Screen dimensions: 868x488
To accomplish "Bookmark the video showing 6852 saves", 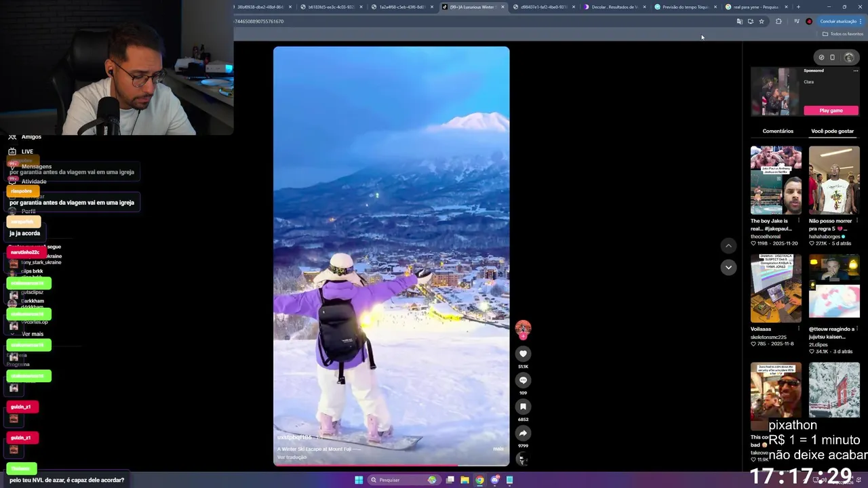I will 523,407.
